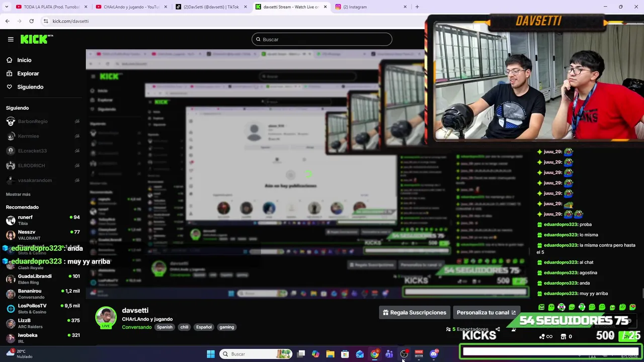Open the Windows Start menu
Image resolution: width=644 pixels, height=362 pixels.
point(211,354)
